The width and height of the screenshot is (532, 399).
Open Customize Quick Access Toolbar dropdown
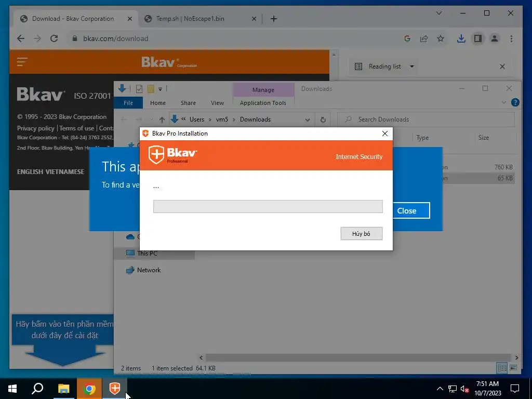coord(160,89)
